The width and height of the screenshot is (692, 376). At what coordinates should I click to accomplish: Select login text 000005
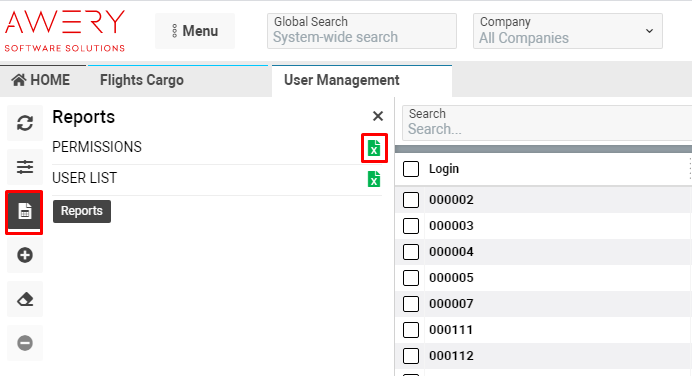click(x=451, y=278)
